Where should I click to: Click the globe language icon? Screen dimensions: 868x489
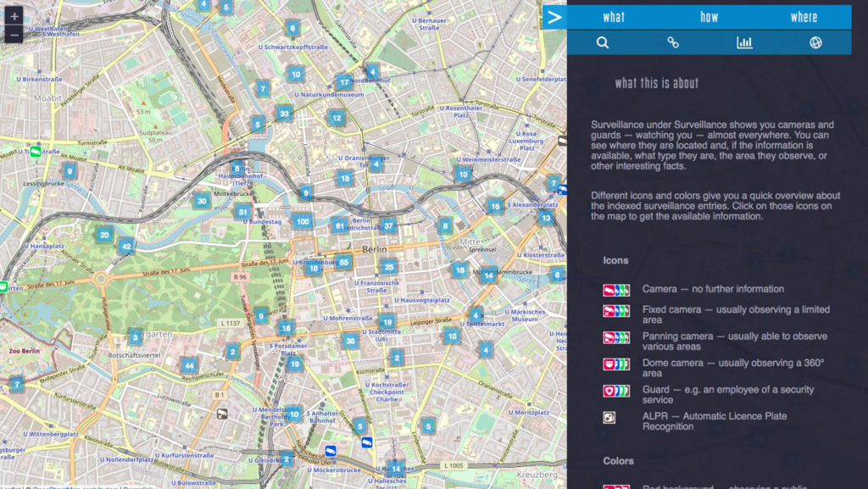coord(815,42)
